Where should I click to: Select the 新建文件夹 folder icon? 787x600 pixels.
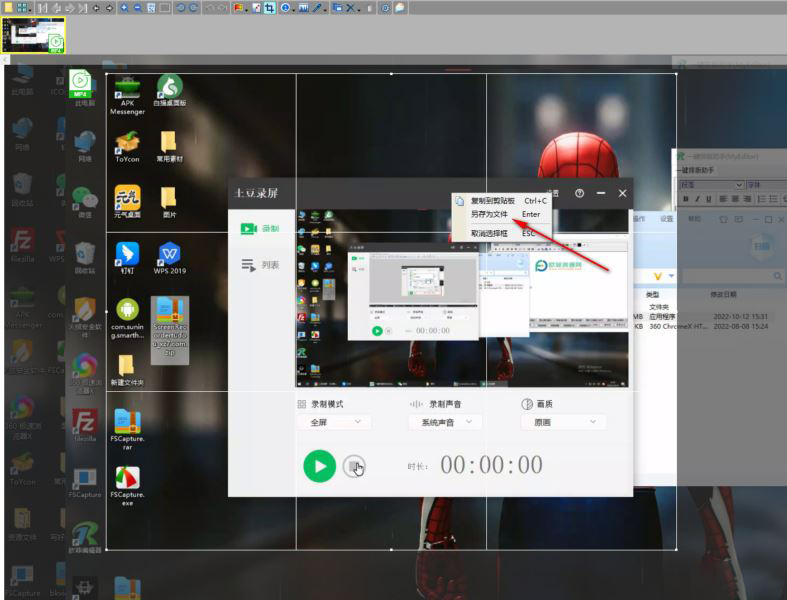point(127,371)
